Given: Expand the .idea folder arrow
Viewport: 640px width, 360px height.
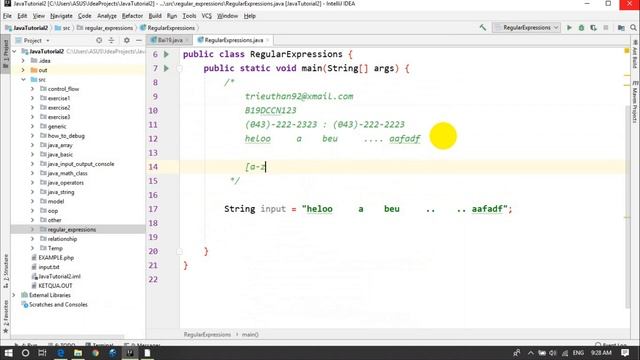Looking at the screenshot, I should pos(23,61).
